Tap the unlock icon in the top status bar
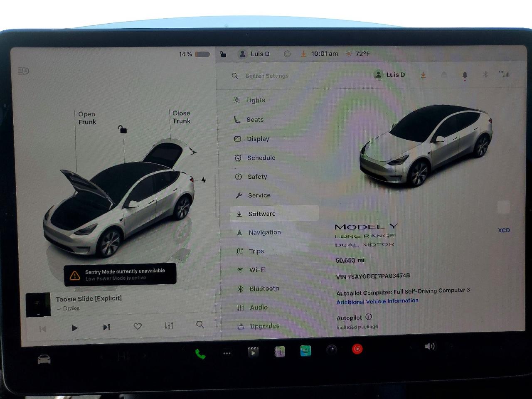The height and width of the screenshot is (399, 532). pyautogui.click(x=223, y=54)
